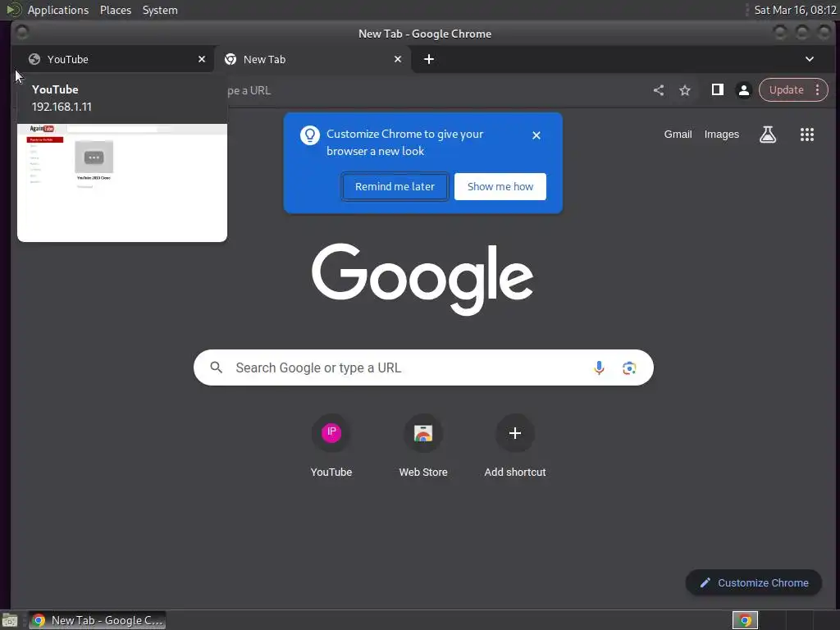Open the Web Store shortcut tile

tap(423, 445)
